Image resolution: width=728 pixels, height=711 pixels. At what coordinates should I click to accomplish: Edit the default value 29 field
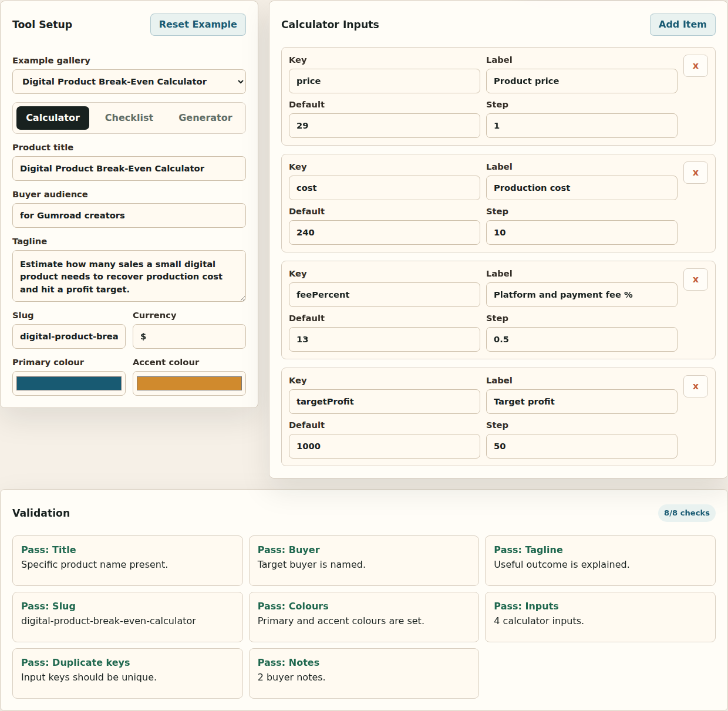pos(385,126)
